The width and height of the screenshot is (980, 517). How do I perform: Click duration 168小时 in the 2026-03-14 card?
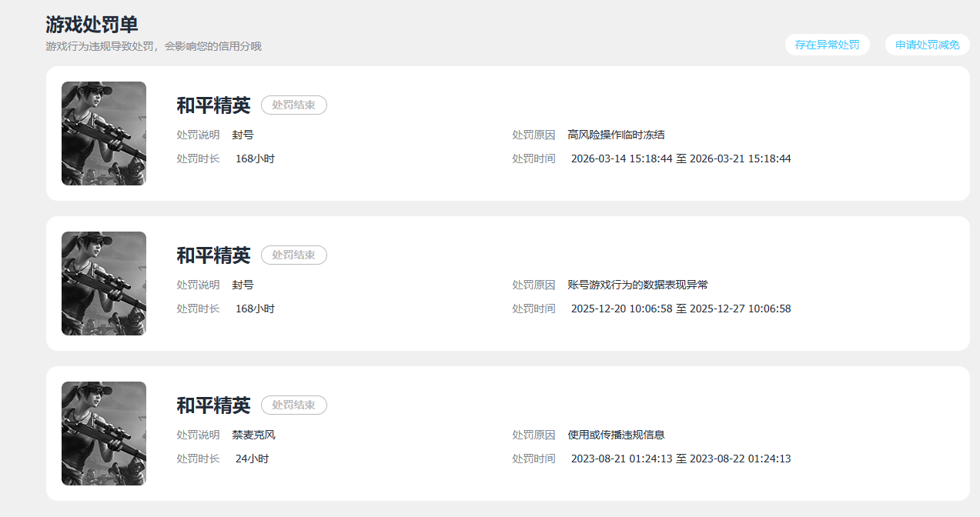pos(255,158)
